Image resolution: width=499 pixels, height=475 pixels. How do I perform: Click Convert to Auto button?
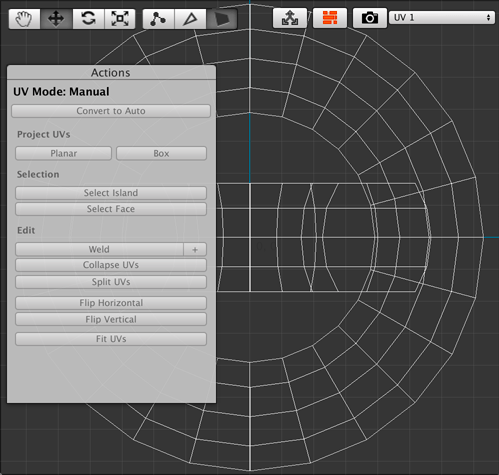click(x=111, y=111)
